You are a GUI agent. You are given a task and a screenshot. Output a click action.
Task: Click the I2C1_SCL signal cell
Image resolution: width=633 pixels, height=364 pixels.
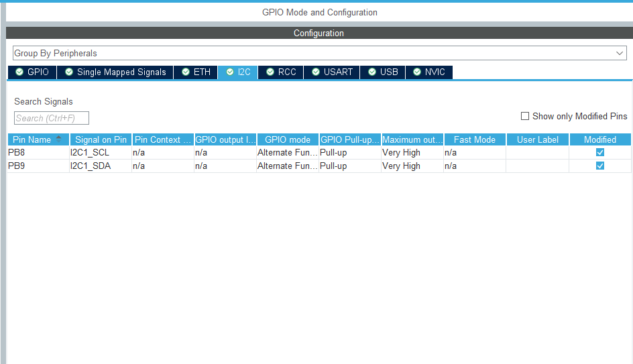tap(101, 153)
